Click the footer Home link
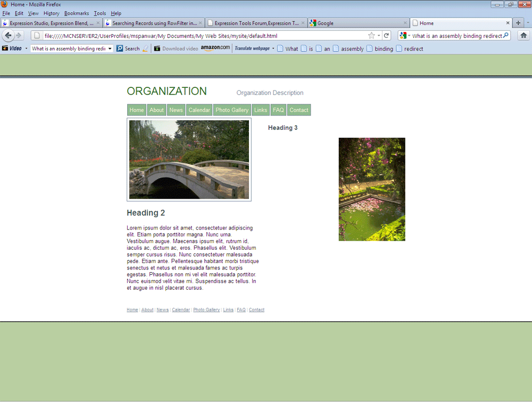Image resolution: width=532 pixels, height=402 pixels. pos(132,310)
